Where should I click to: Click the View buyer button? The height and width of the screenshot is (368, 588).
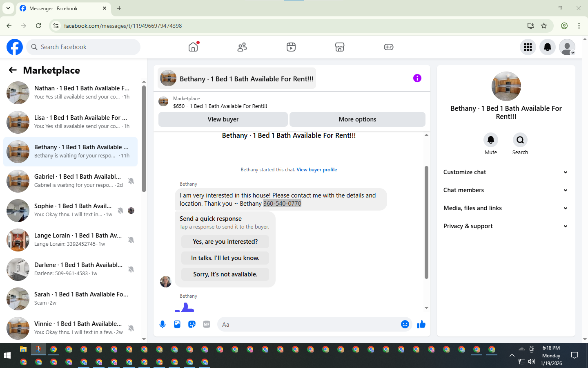[223, 119]
